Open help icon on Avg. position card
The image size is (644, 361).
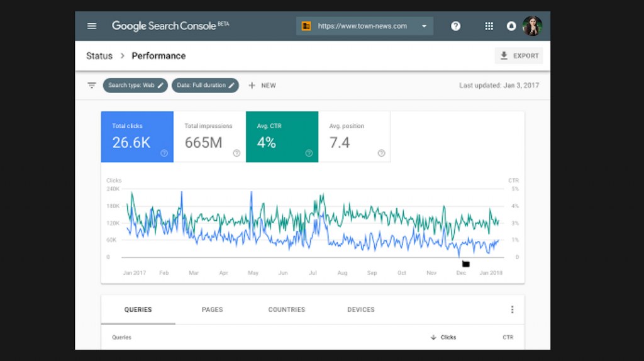click(382, 153)
